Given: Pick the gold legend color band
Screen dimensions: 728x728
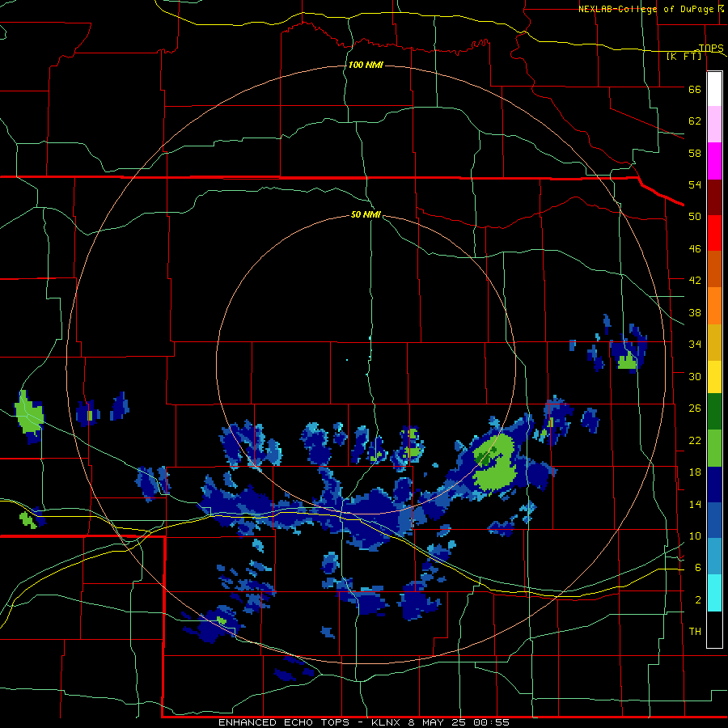Looking at the screenshot, I should coord(714,342).
